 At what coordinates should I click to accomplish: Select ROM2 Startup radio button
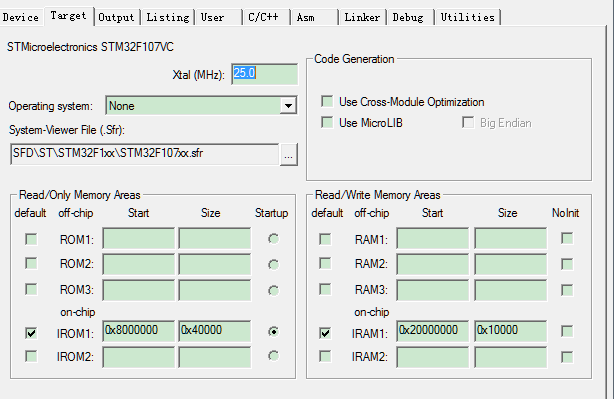[273, 265]
